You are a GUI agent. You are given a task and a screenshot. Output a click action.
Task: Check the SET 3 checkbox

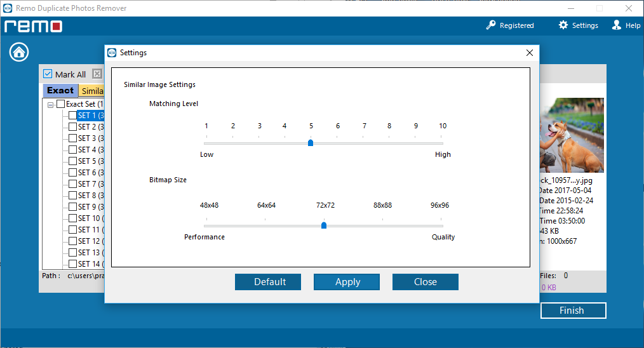point(72,138)
